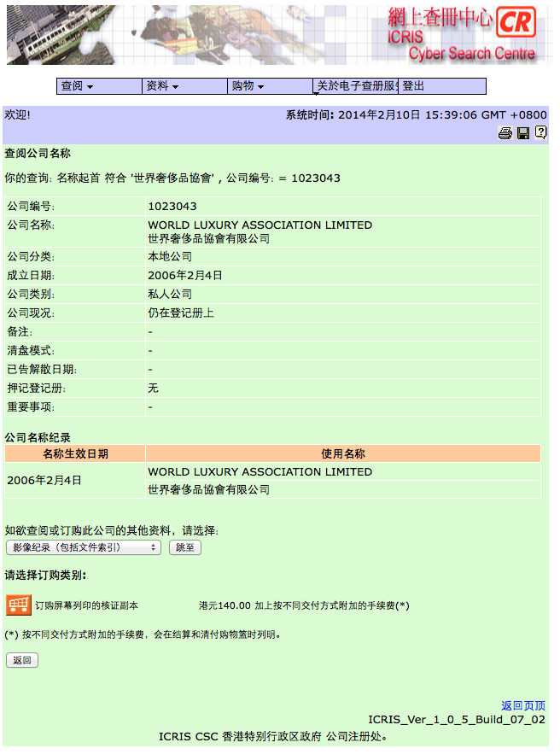Follow the 返回页顶 link
Screen dimensions: 560x754
point(523,705)
